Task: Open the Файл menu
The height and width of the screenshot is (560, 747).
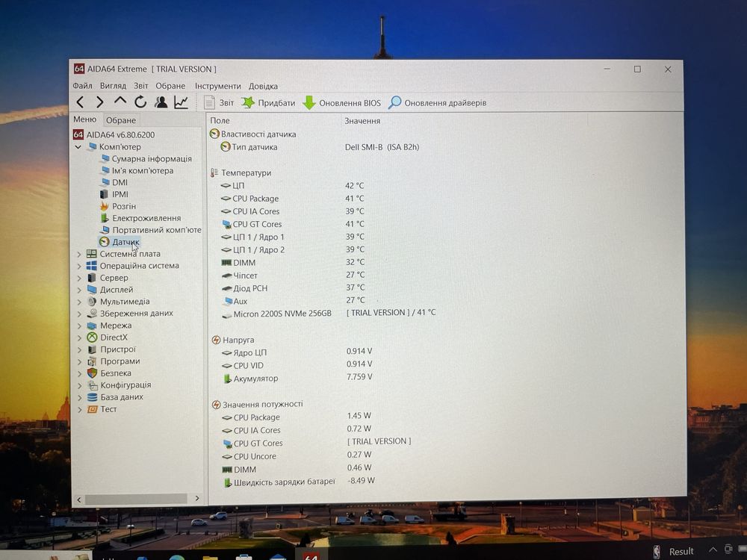Action: coord(82,86)
